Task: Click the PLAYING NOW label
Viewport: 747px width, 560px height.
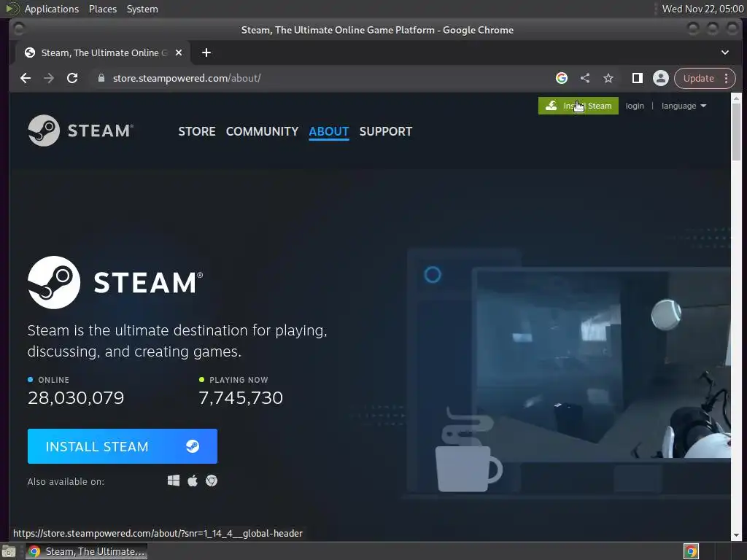Action: point(239,380)
